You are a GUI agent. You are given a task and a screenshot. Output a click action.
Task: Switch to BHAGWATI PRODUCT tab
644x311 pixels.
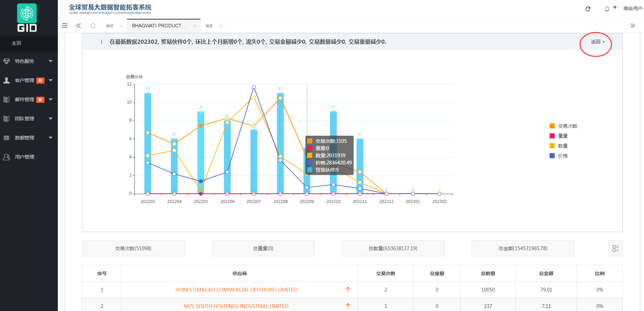159,26
